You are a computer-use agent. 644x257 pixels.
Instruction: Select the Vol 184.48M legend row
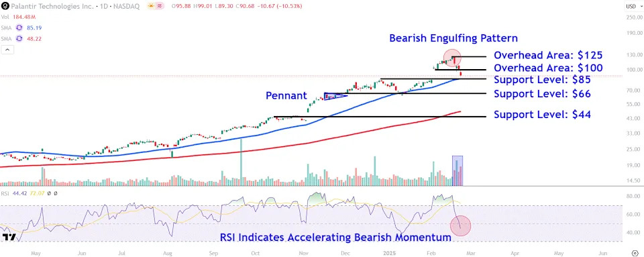click(x=18, y=17)
